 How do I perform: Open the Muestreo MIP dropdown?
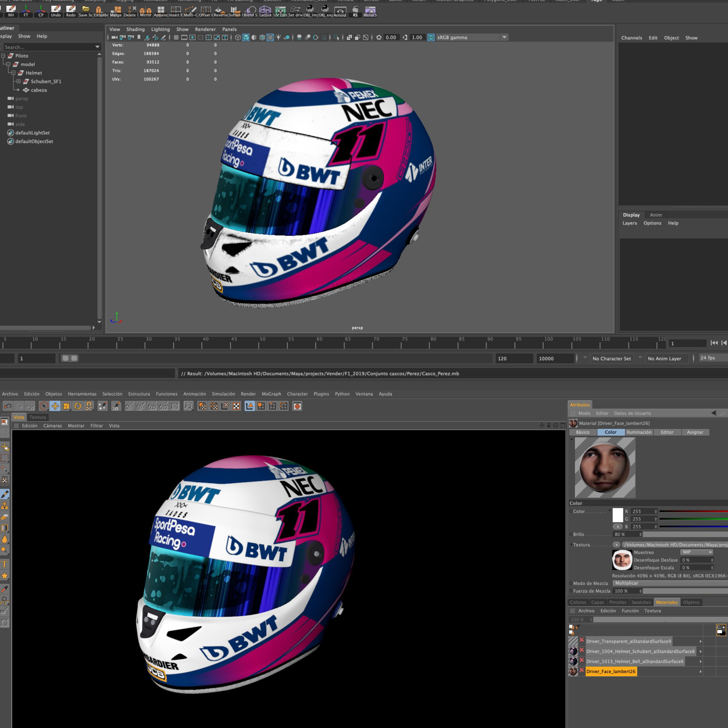697,552
